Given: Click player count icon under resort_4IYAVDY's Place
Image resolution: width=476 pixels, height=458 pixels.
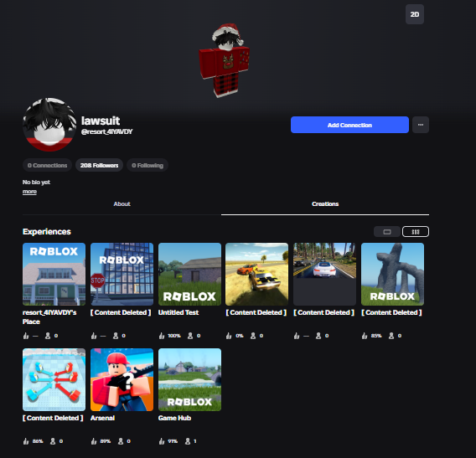Looking at the screenshot, I should [48, 336].
